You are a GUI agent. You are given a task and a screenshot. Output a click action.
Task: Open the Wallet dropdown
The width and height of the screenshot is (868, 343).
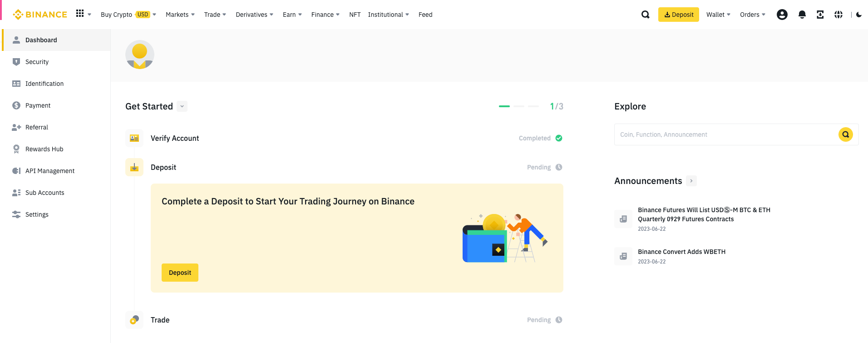718,15
